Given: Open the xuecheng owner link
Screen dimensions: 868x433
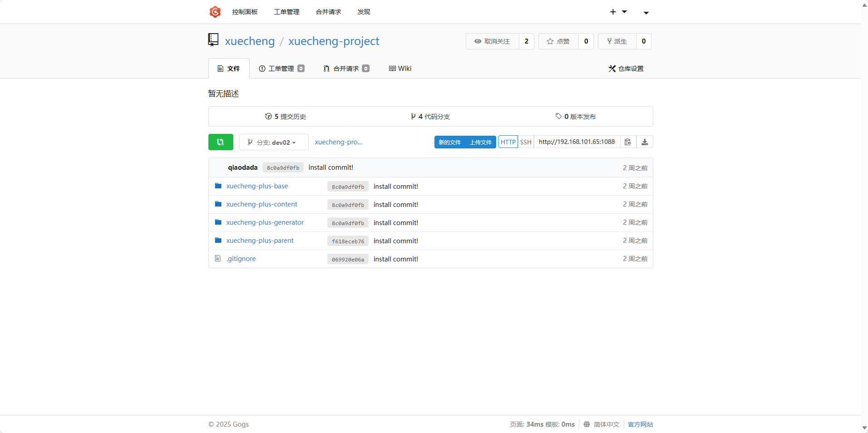Looking at the screenshot, I should tap(250, 41).
